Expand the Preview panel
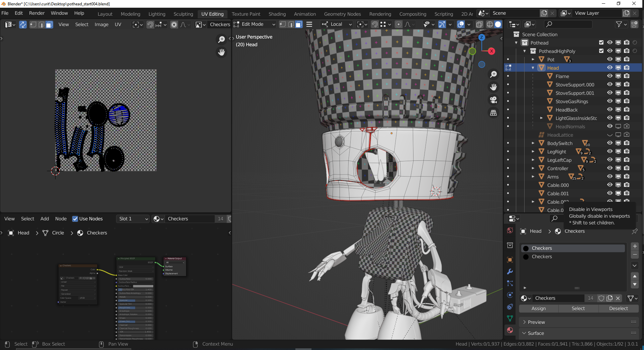 536,322
